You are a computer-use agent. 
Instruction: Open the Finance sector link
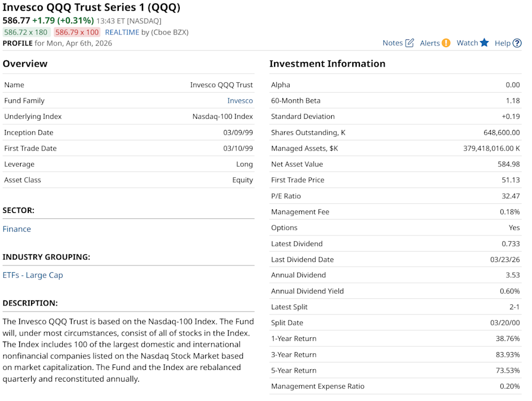pyautogui.click(x=17, y=229)
